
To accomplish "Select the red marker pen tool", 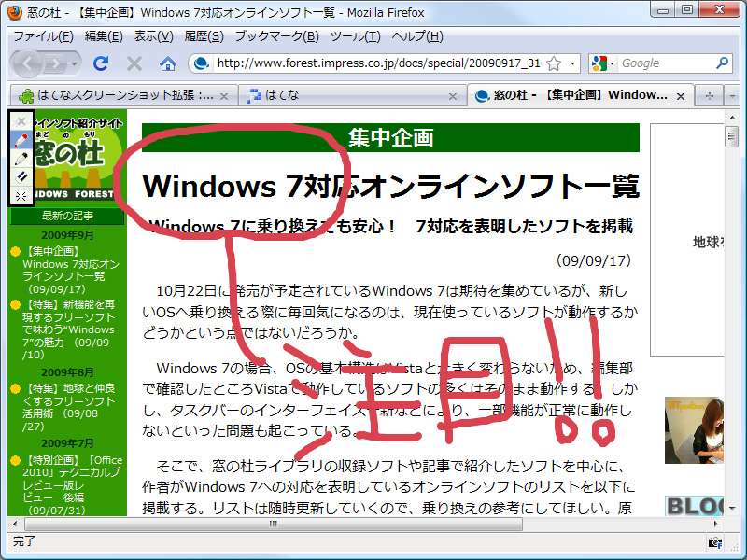I will pos(22,140).
